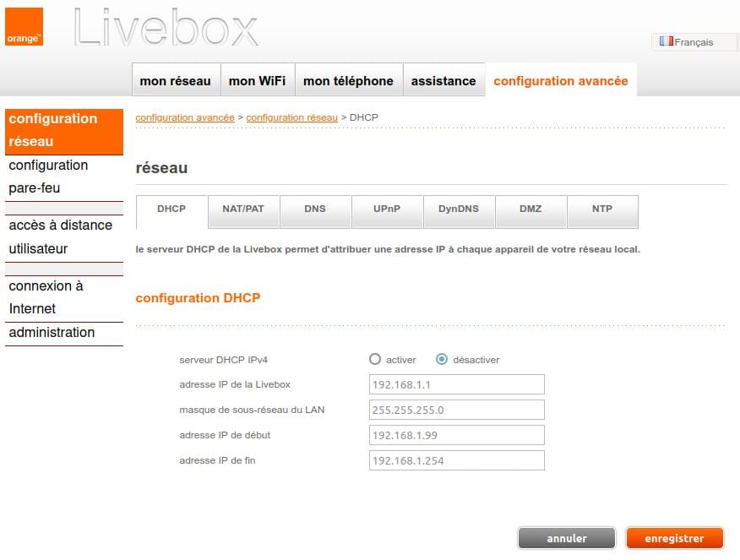Open the DynDNS settings tab
Screen dimensions: 740x560
tap(459, 209)
